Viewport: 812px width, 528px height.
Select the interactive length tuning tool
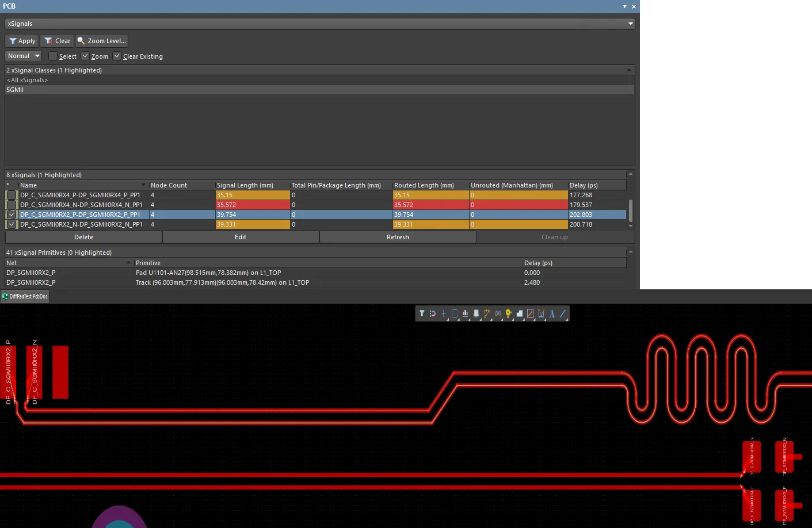[498, 313]
